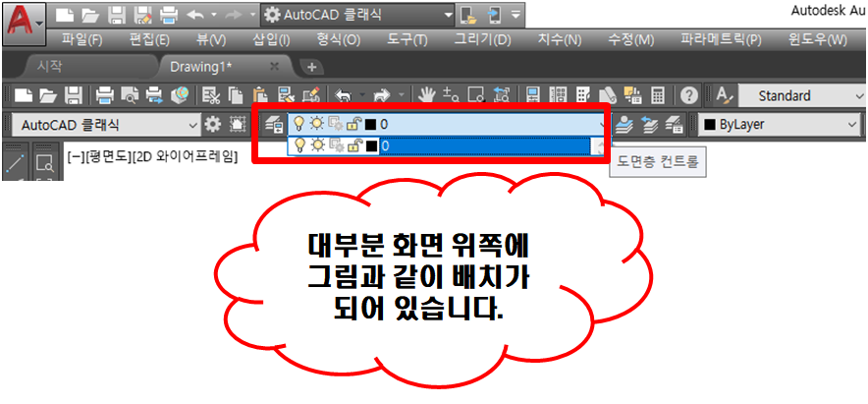Open the redo history arrow in Quick Access

253,16
